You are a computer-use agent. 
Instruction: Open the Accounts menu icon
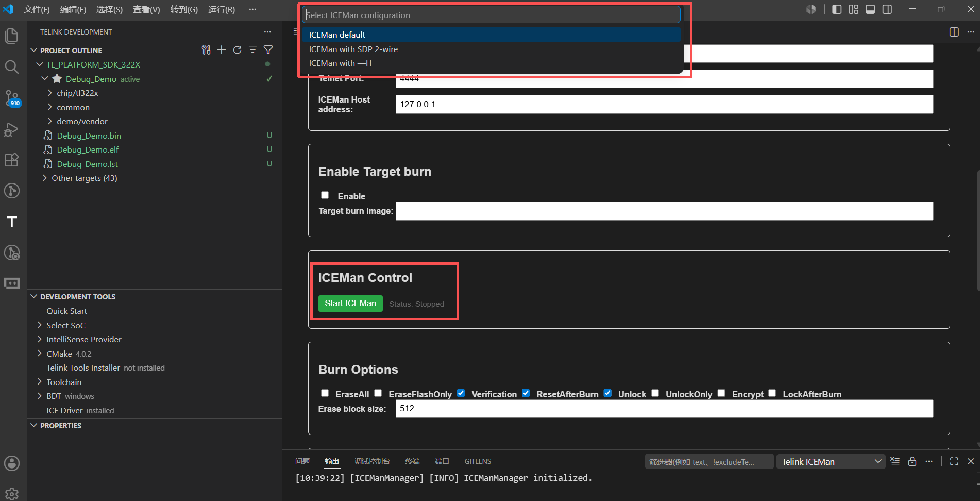(11, 463)
